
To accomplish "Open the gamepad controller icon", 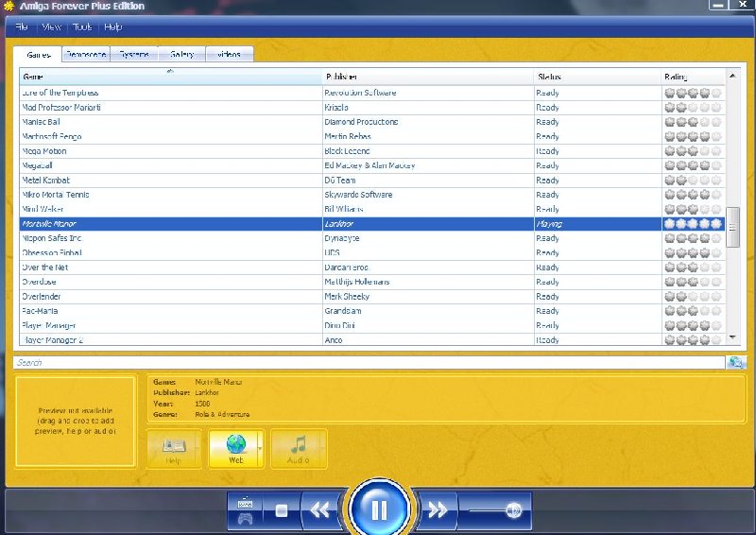I will (x=245, y=519).
